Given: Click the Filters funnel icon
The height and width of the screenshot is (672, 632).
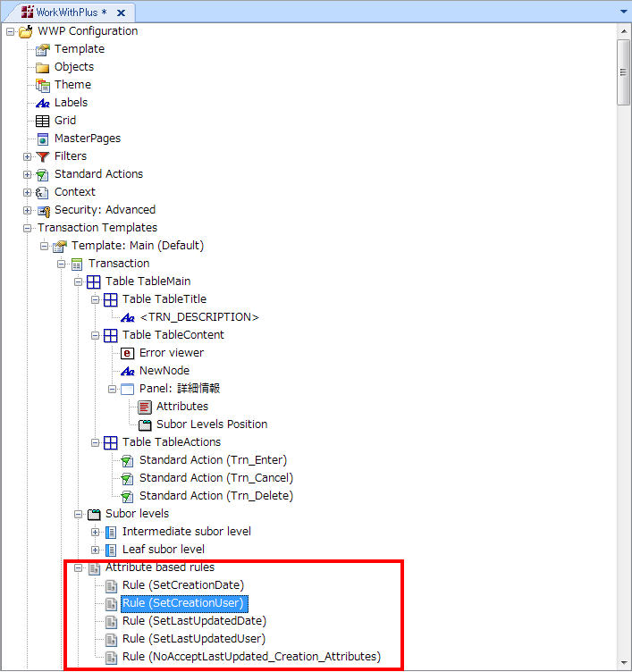Looking at the screenshot, I should 42,157.
